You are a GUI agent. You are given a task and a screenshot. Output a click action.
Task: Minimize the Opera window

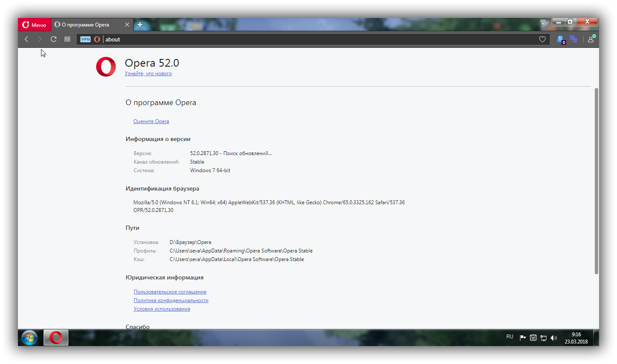(558, 22)
